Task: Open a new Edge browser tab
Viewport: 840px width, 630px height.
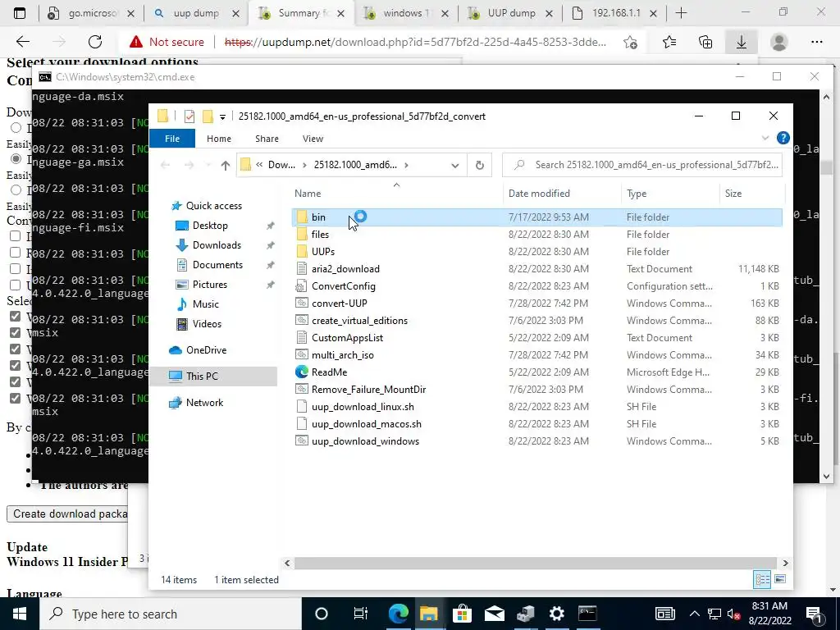Action: 681,13
